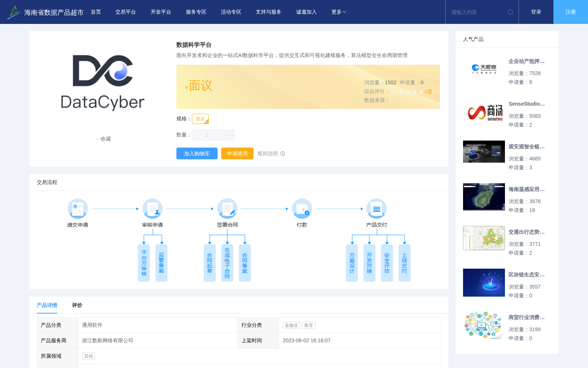This screenshot has width=588, height=368.
Task: Click the star icon beside 收藏
Action: 97,139
